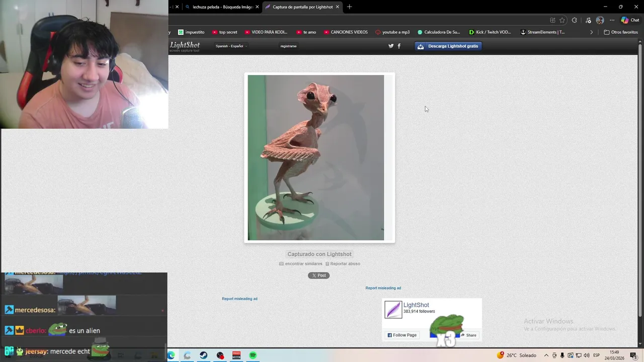Viewport: 644px width, 362px height.
Task: Open Copilot Chat in the browser toolbar
Action: click(630, 20)
